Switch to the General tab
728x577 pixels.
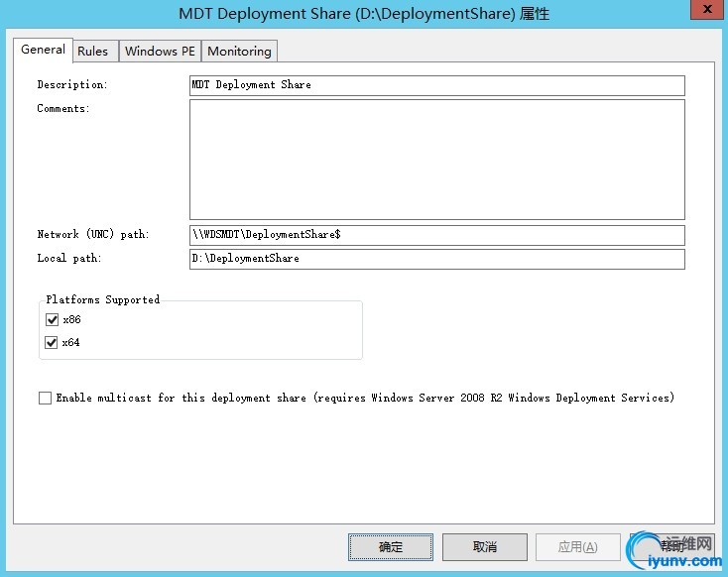coord(43,50)
